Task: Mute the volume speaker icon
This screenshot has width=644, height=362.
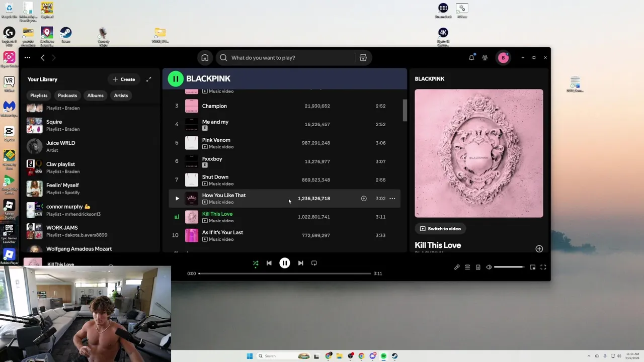Action: tap(489, 267)
